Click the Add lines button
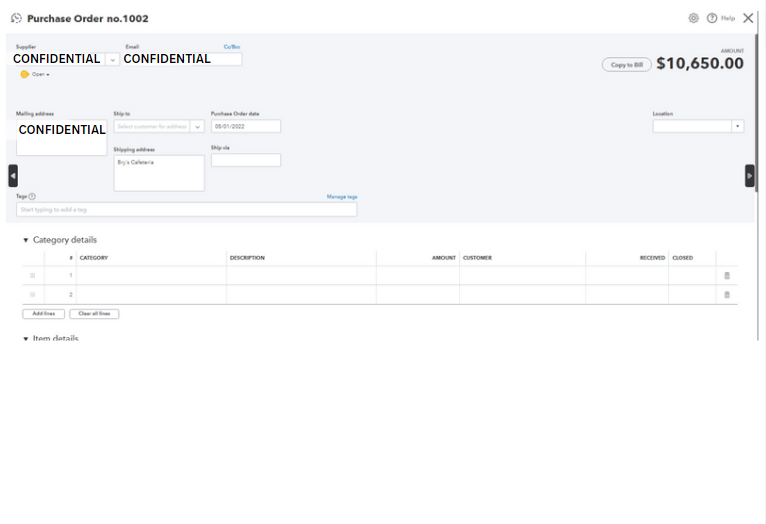This screenshot has width=766, height=524. click(x=43, y=314)
